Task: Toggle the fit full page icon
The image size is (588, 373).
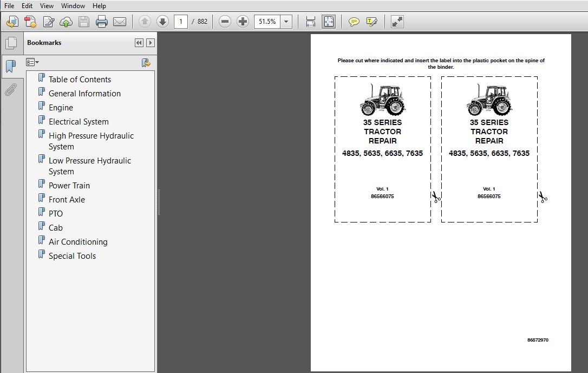Action: tap(329, 22)
